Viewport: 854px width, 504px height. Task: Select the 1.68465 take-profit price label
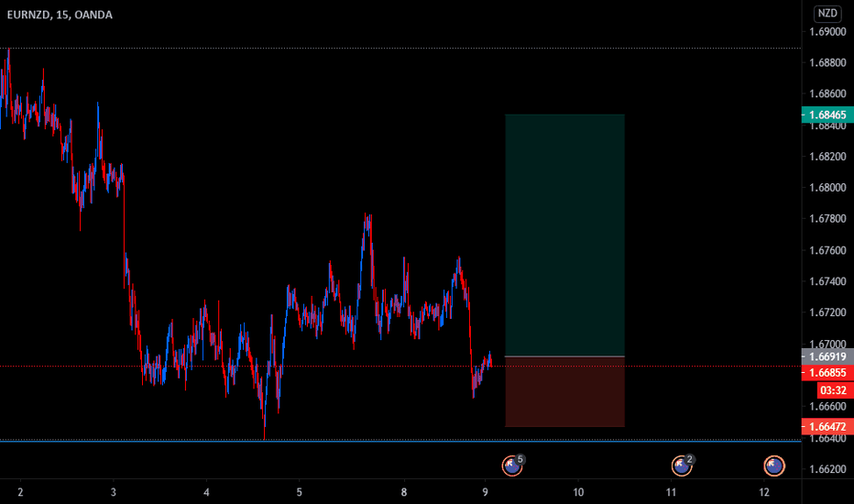827,115
